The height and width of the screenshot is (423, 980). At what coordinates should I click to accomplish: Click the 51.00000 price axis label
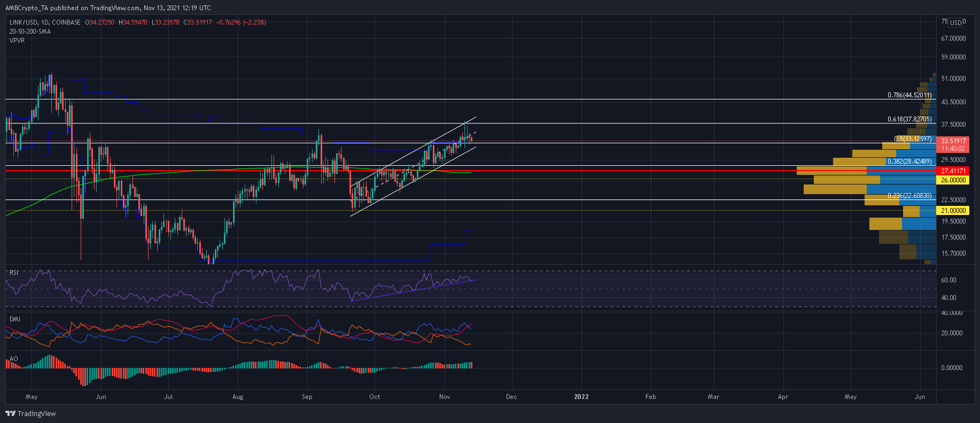point(953,79)
